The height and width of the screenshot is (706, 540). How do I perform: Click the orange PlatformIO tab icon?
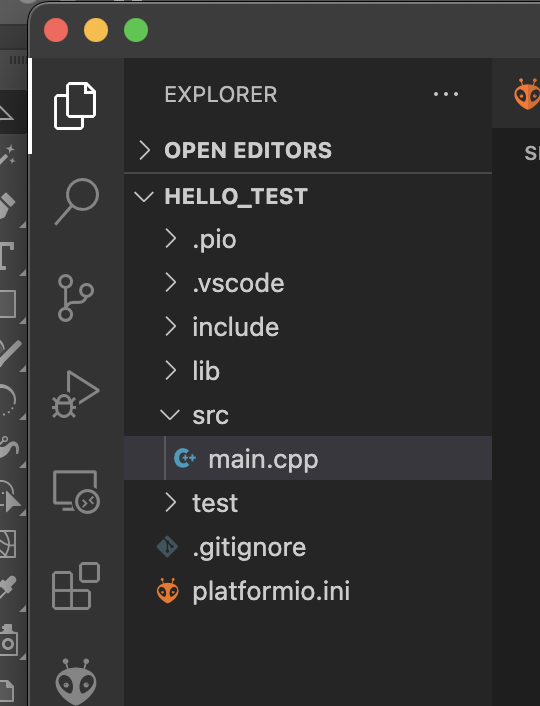click(527, 94)
